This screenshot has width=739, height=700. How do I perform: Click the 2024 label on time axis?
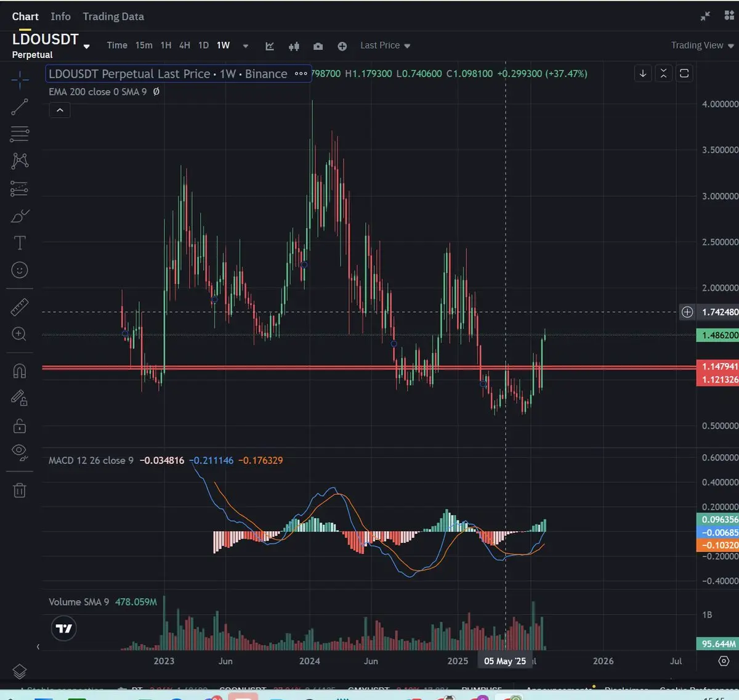309,661
